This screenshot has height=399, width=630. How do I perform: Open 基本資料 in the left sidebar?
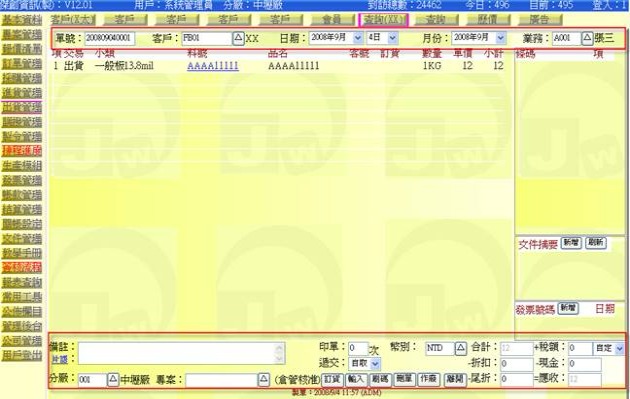(x=22, y=20)
